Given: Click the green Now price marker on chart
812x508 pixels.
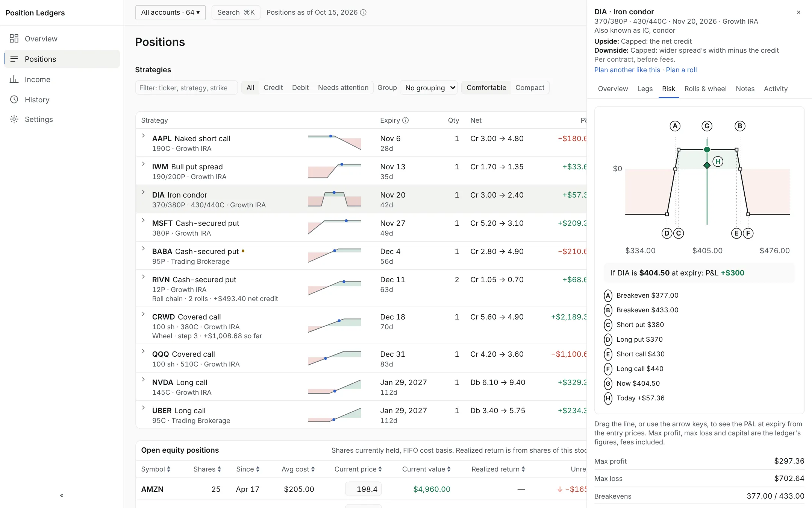Looking at the screenshot, I should (707, 149).
